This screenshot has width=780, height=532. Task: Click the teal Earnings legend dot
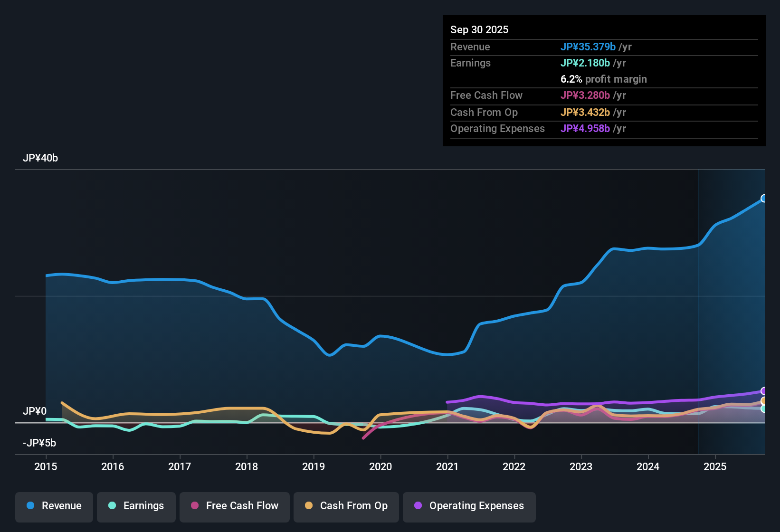pyautogui.click(x=112, y=506)
